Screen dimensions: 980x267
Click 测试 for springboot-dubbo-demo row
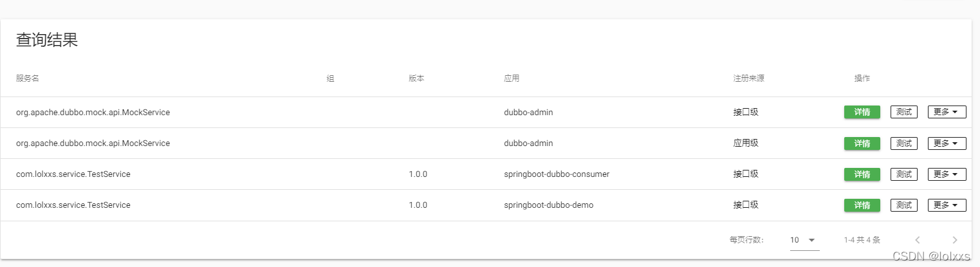tap(903, 205)
